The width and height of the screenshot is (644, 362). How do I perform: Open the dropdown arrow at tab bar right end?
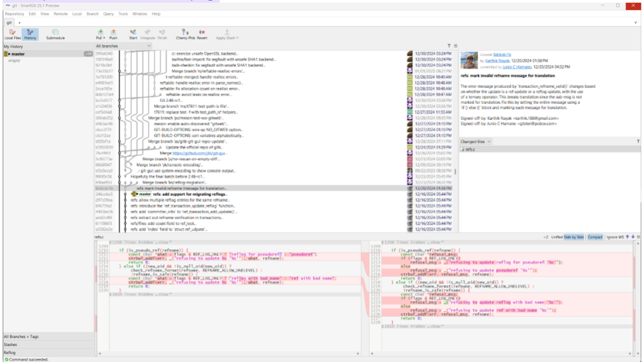pos(636,23)
